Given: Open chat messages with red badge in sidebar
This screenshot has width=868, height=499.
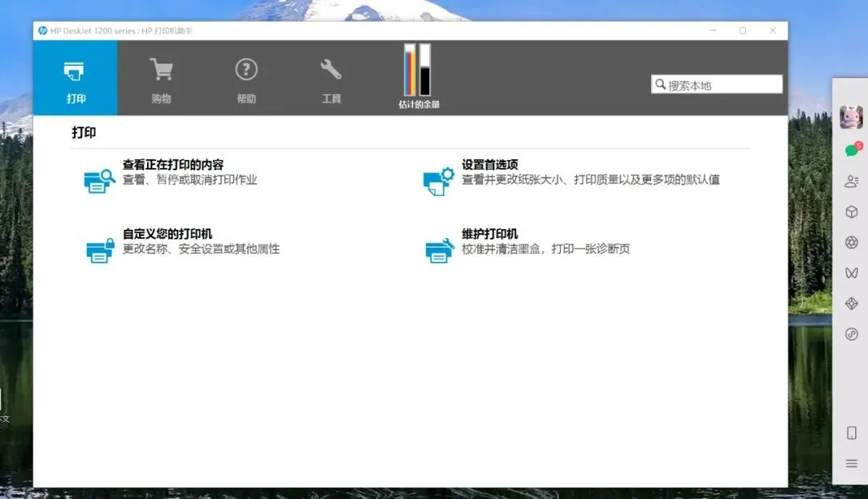Looking at the screenshot, I should (853, 150).
